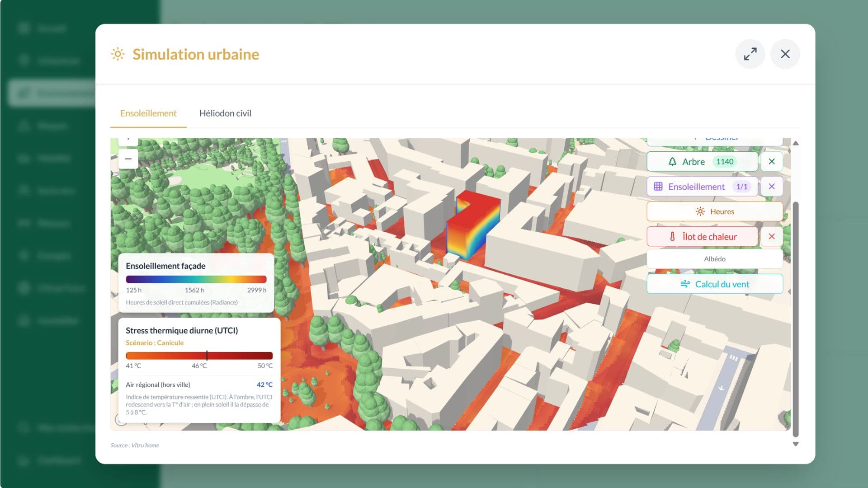Choose the Albédo option
868x488 pixels.
pos(715,259)
